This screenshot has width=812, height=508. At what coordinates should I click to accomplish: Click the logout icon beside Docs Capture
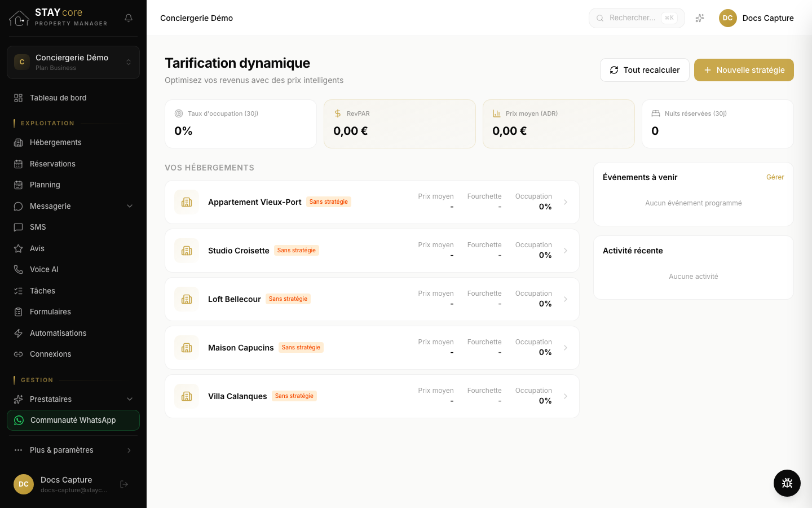[124, 484]
